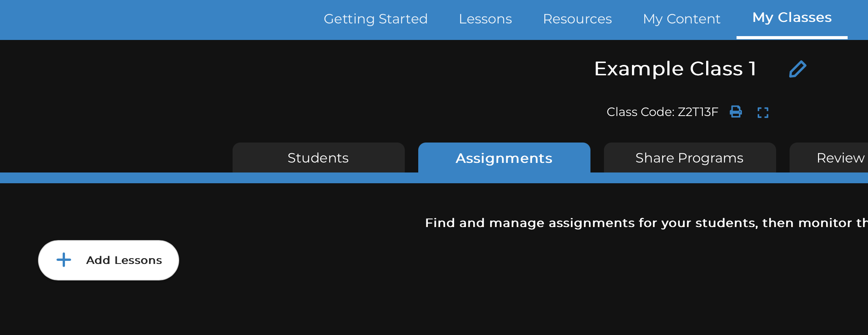The width and height of the screenshot is (868, 335).
Task: Go to the Lessons page
Action: (x=485, y=19)
